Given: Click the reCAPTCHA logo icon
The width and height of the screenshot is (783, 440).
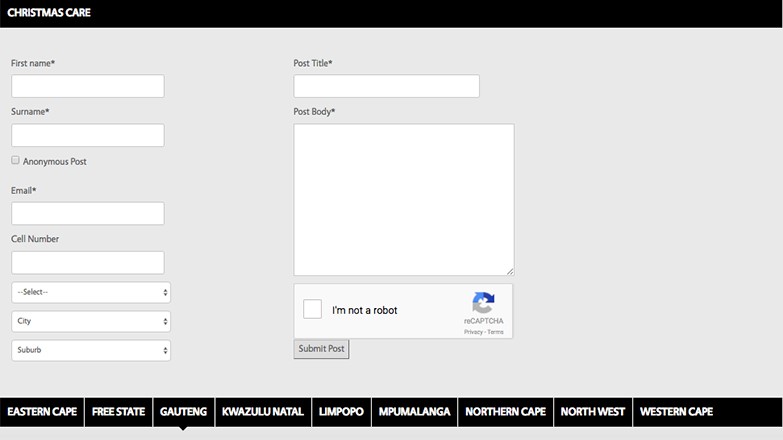Looking at the screenshot, I should coord(484,303).
